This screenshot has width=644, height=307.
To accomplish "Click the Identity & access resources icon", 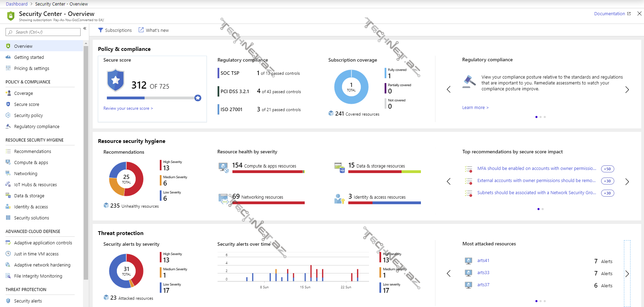I will 339,199.
